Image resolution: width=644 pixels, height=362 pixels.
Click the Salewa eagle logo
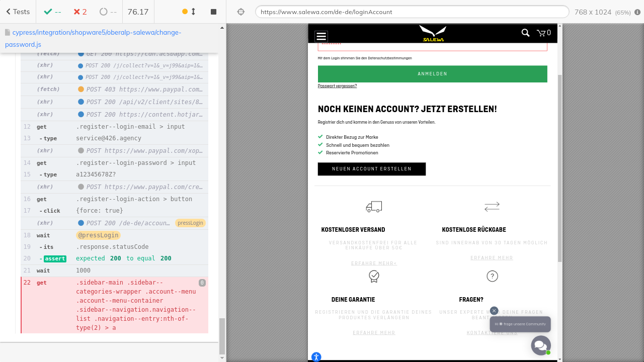pos(433,34)
